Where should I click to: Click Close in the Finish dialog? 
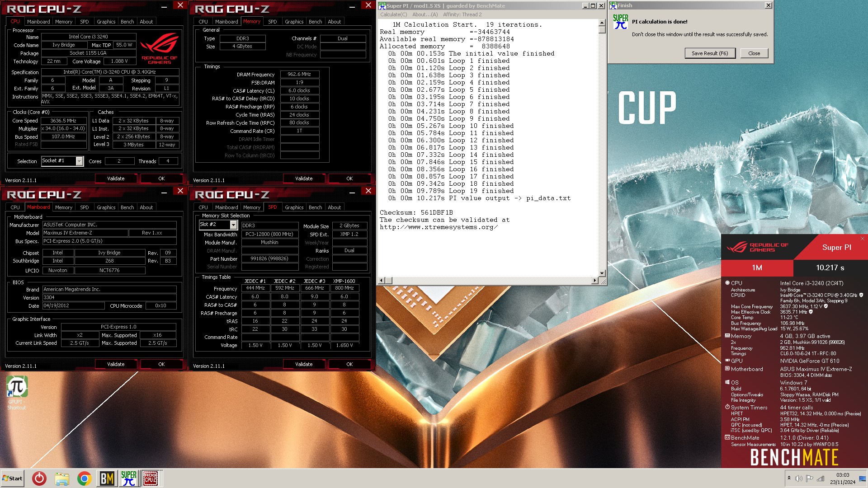coord(754,53)
